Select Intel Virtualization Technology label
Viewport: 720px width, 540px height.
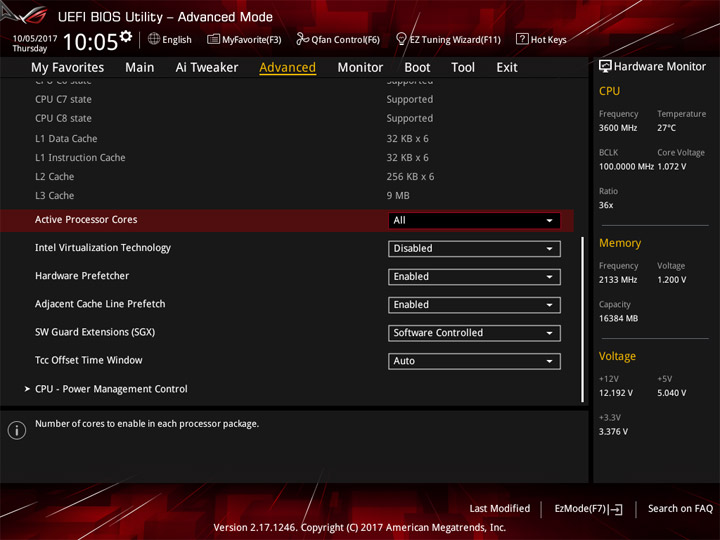tap(103, 248)
